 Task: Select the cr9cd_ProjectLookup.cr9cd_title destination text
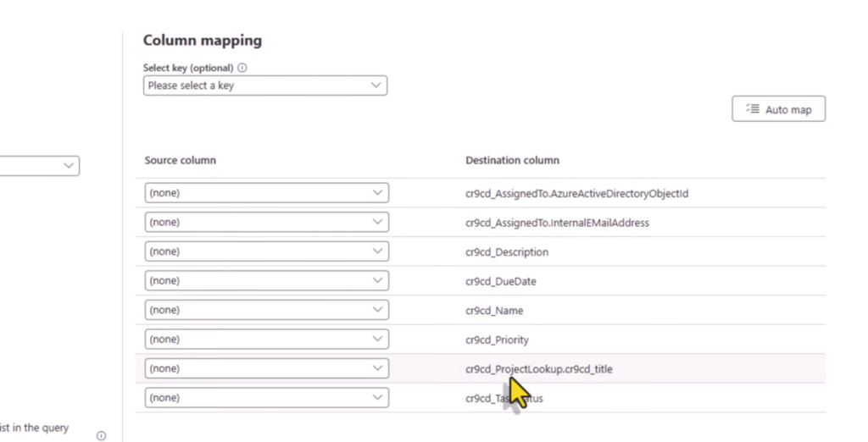539,369
